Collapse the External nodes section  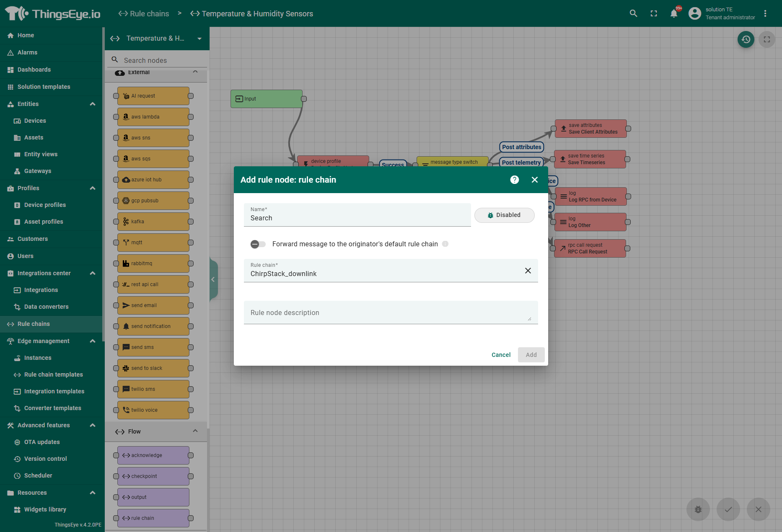coord(195,72)
